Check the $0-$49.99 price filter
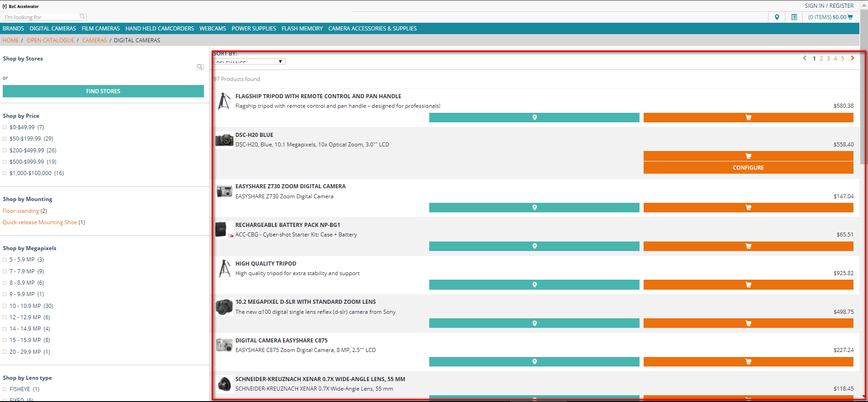868x402 pixels. [5, 127]
